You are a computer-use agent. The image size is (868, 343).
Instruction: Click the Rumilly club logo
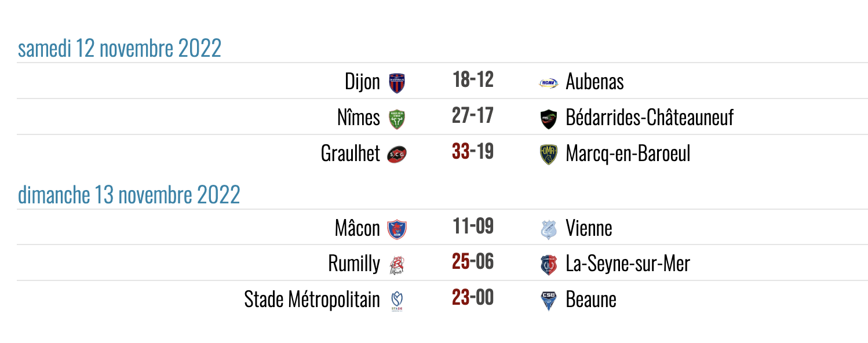pos(397,265)
